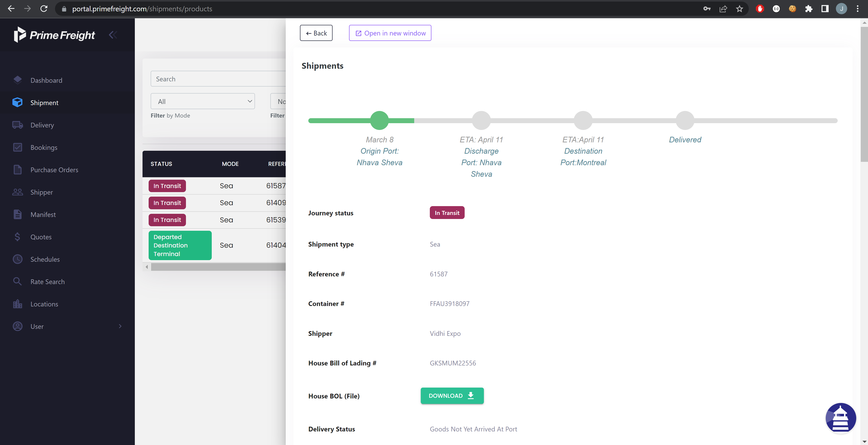Click the Dashboard diamond icon
Image resolution: width=868 pixels, height=445 pixels.
pyautogui.click(x=17, y=80)
